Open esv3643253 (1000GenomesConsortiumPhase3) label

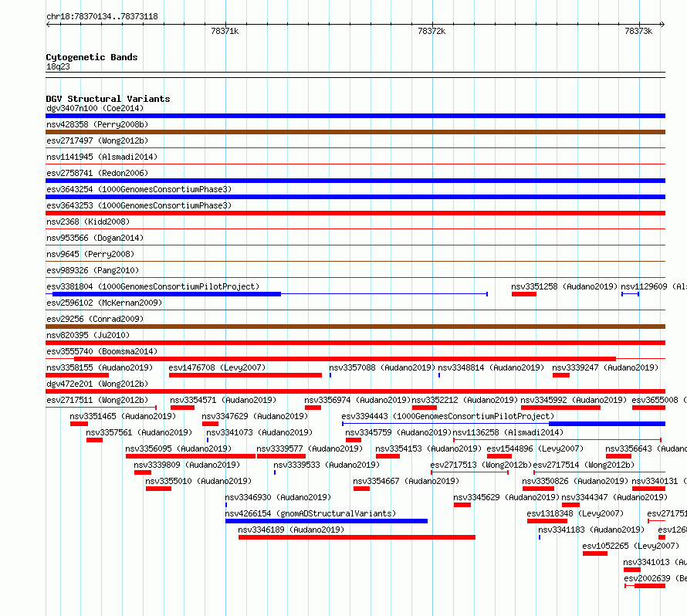[139, 205]
